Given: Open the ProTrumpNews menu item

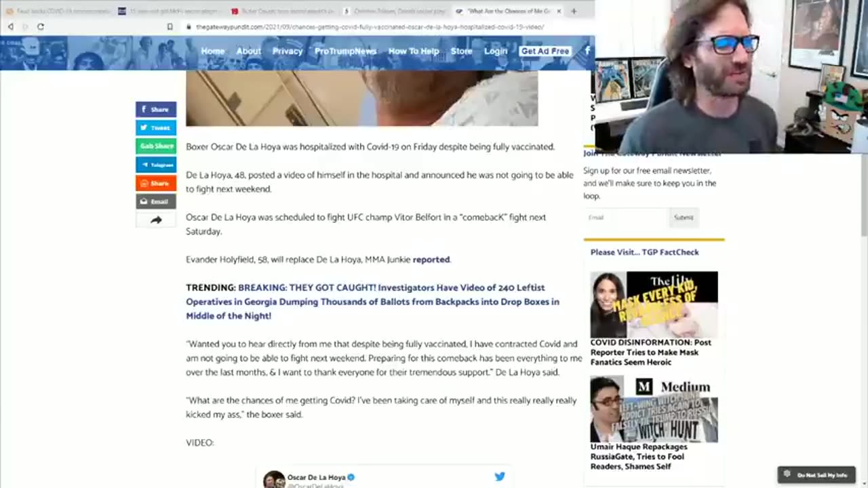Looking at the screenshot, I should pyautogui.click(x=345, y=51).
